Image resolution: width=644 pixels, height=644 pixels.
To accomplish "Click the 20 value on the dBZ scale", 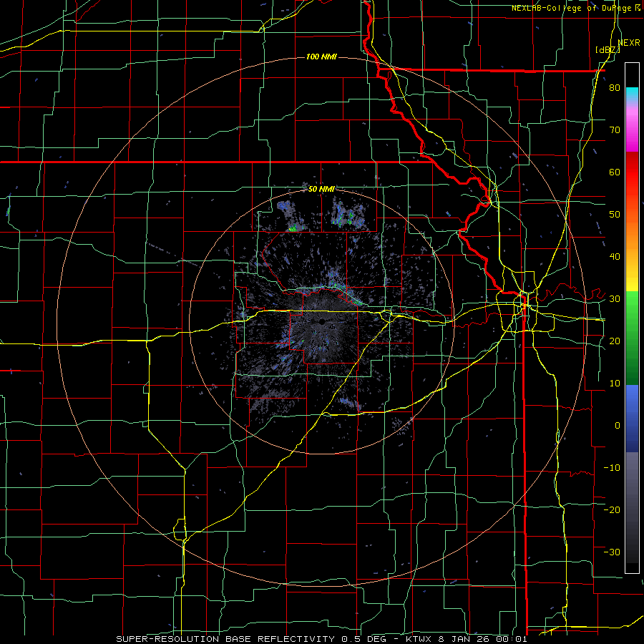I will coord(615,341).
